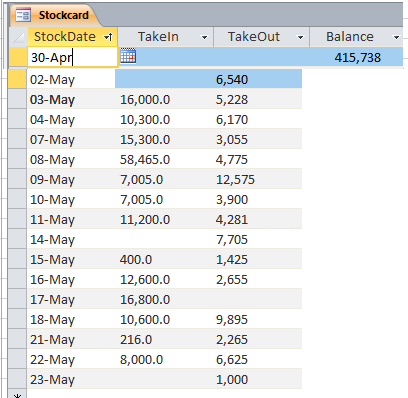Image resolution: width=408 pixels, height=398 pixels.
Task: Click the select-all corner box of the datasheet
Action: [18, 37]
